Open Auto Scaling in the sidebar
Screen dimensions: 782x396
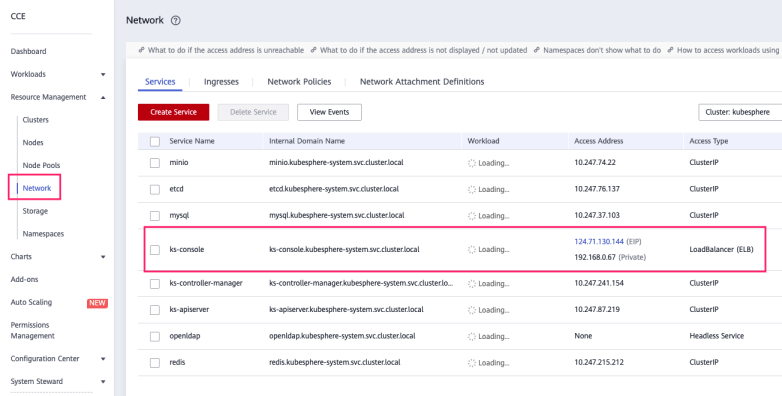pyautogui.click(x=31, y=302)
